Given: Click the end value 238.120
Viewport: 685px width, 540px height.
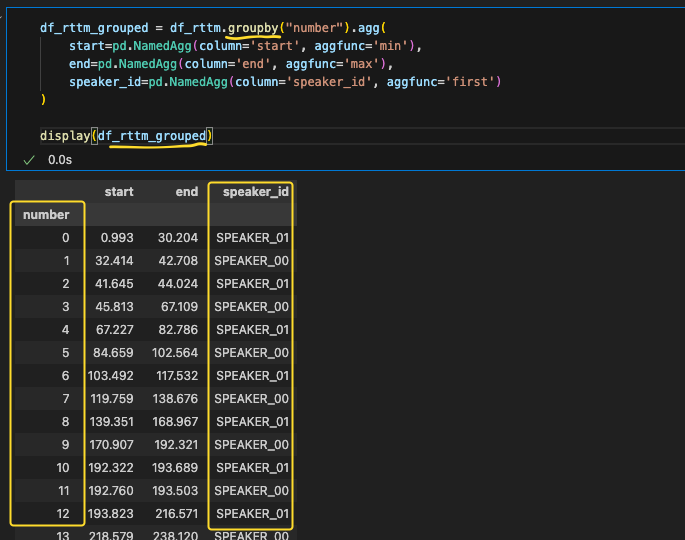Looking at the screenshot, I should [175, 536].
